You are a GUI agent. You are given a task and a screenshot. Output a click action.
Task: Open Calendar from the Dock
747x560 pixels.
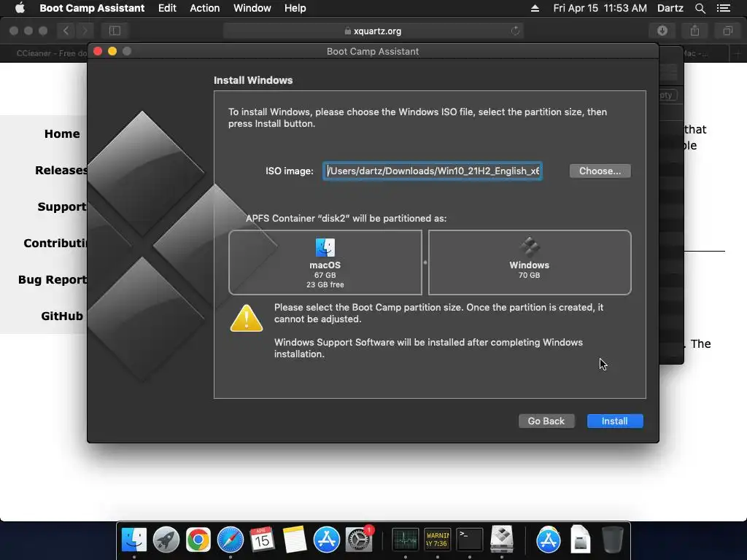[x=262, y=540]
